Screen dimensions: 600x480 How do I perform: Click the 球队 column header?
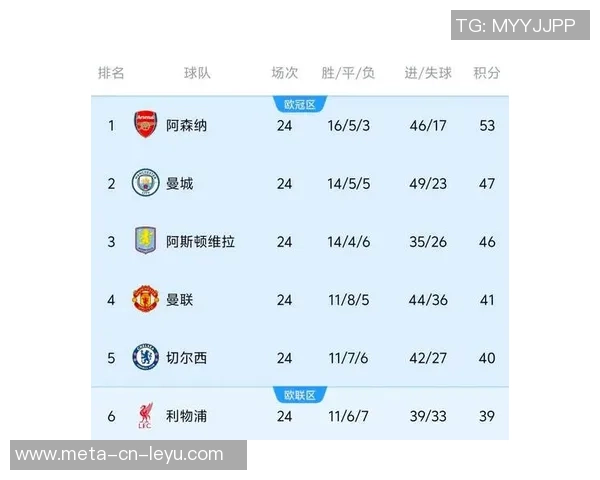[x=197, y=73]
